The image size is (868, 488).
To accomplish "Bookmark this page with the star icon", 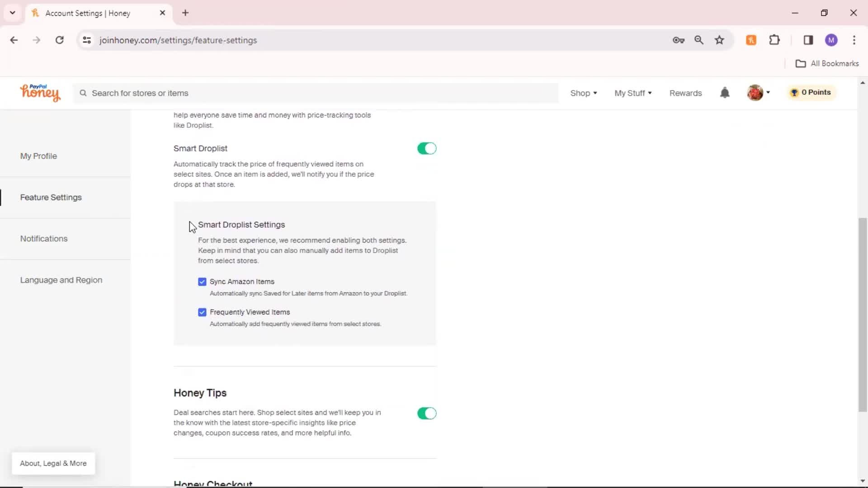I will 719,40.
